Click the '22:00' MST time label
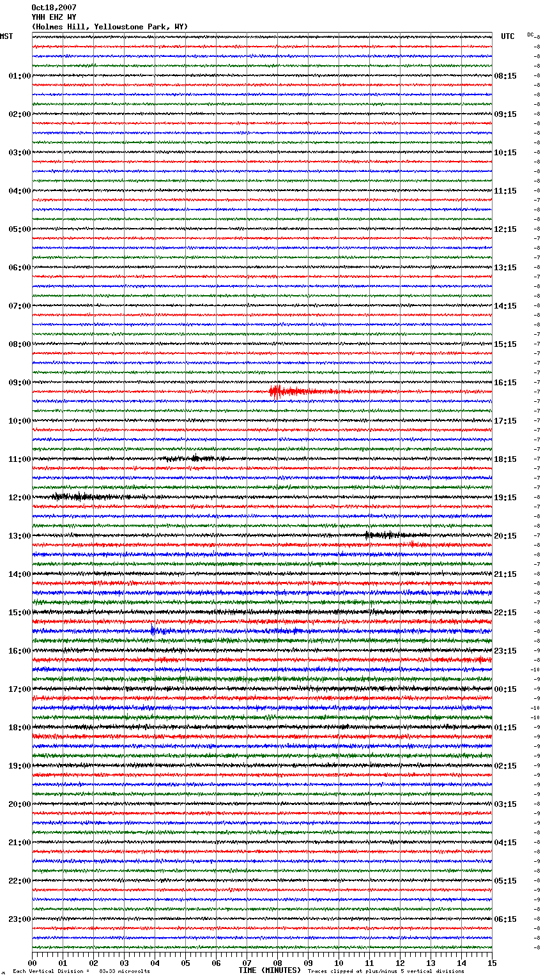 pos(20,881)
